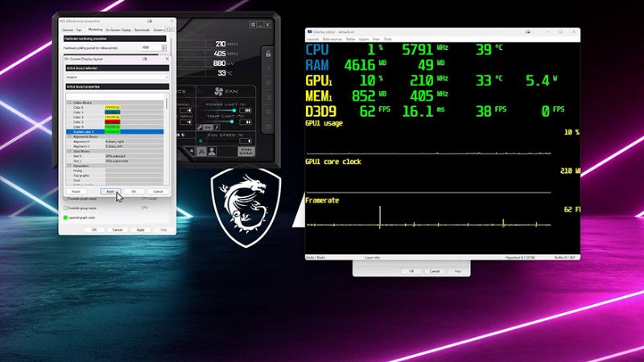Click the Power Limit slider handle

click(234, 110)
